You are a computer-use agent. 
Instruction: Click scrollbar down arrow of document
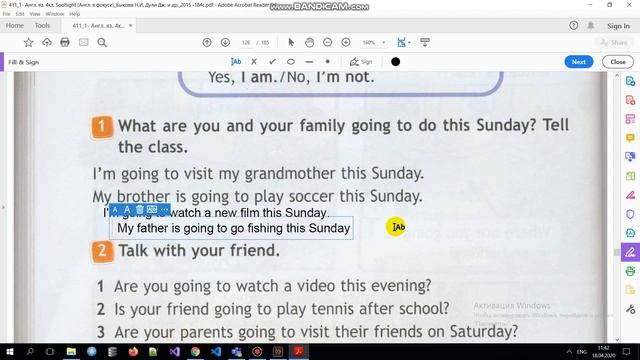tap(617, 339)
